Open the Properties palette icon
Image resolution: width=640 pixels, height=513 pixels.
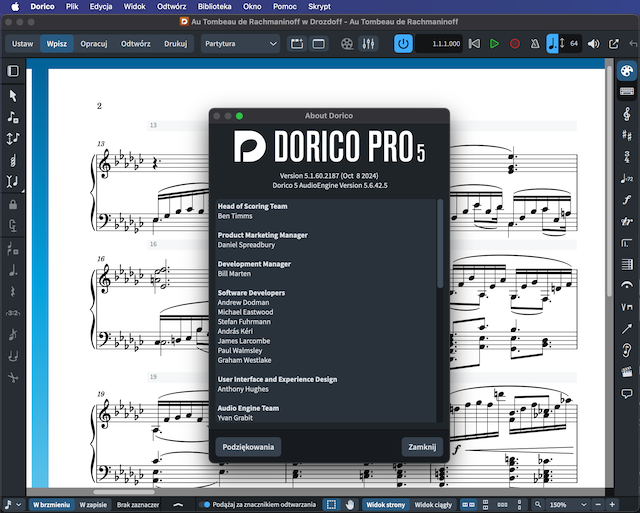pos(627,71)
